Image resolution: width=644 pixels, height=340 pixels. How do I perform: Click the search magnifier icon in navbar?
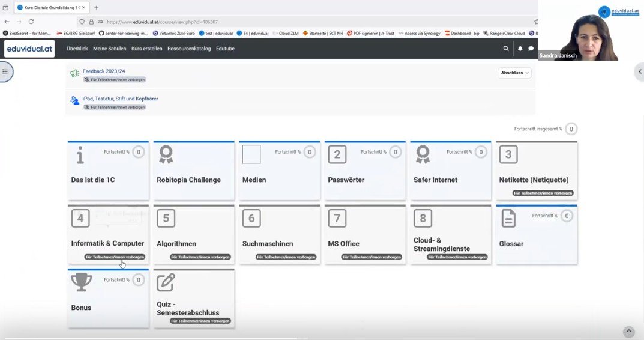tap(506, 49)
